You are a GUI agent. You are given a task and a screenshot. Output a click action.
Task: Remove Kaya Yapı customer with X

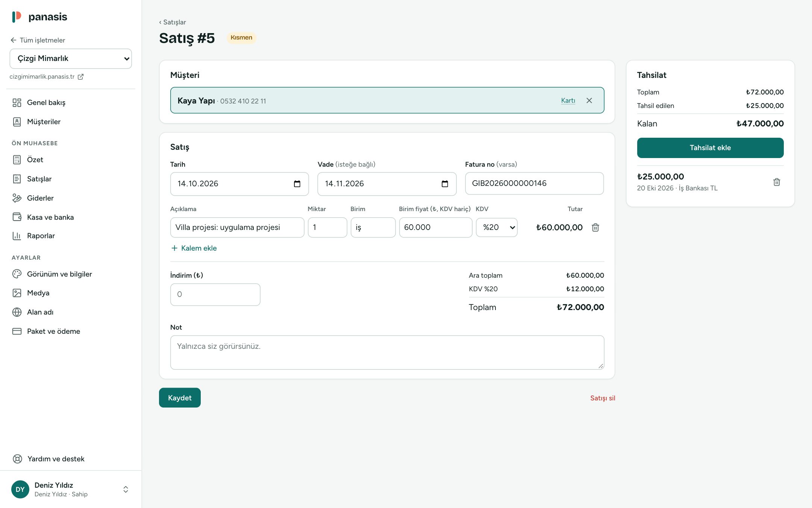pyautogui.click(x=589, y=100)
